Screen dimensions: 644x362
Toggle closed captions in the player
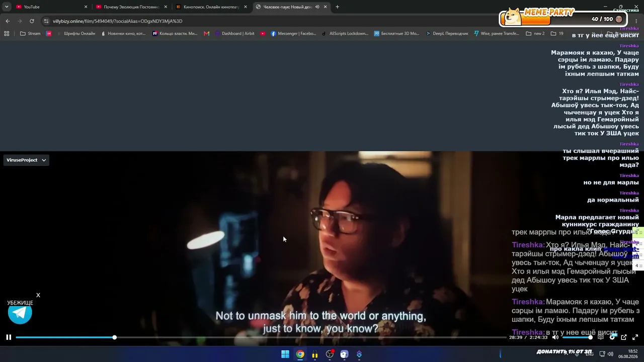[x=601, y=337]
